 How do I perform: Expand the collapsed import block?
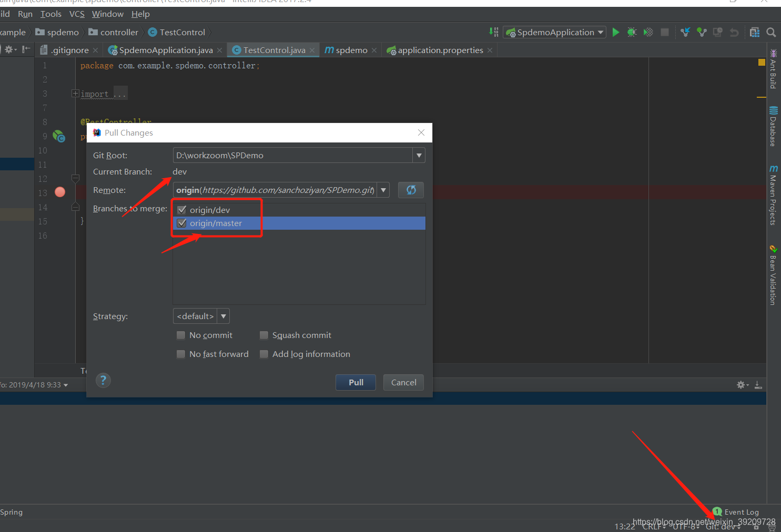(x=75, y=94)
